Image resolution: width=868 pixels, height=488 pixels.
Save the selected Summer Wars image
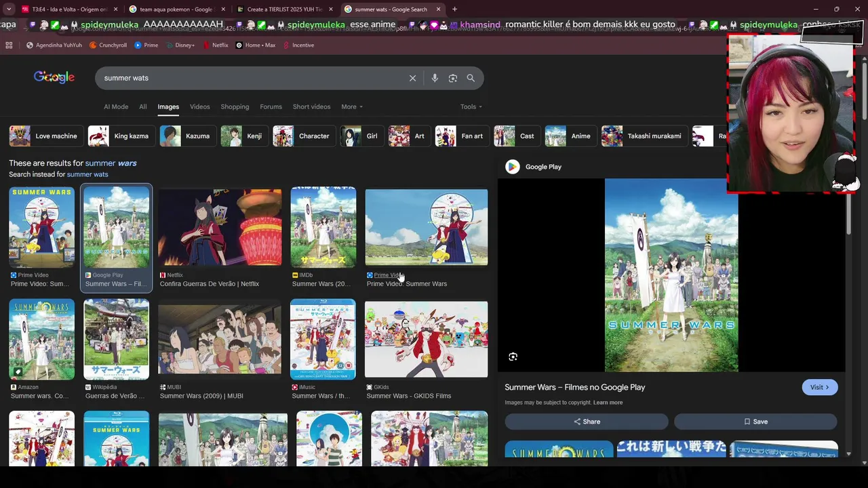pos(755,422)
